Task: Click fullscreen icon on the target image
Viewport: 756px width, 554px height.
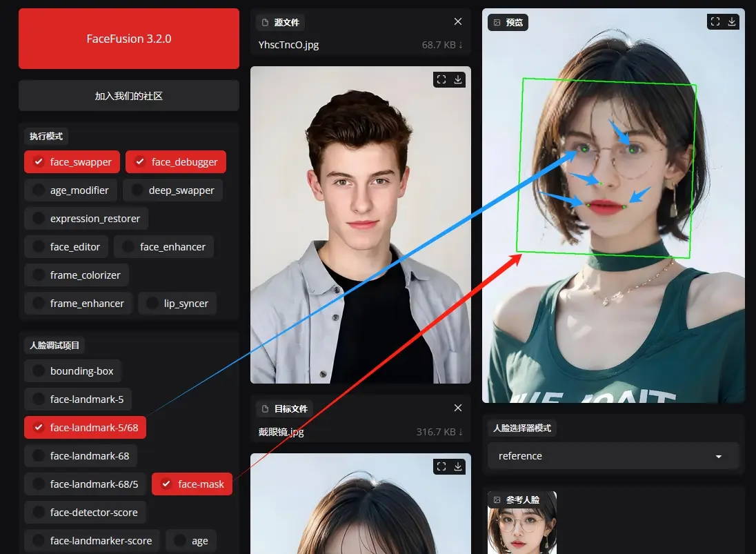Action: 441,466
